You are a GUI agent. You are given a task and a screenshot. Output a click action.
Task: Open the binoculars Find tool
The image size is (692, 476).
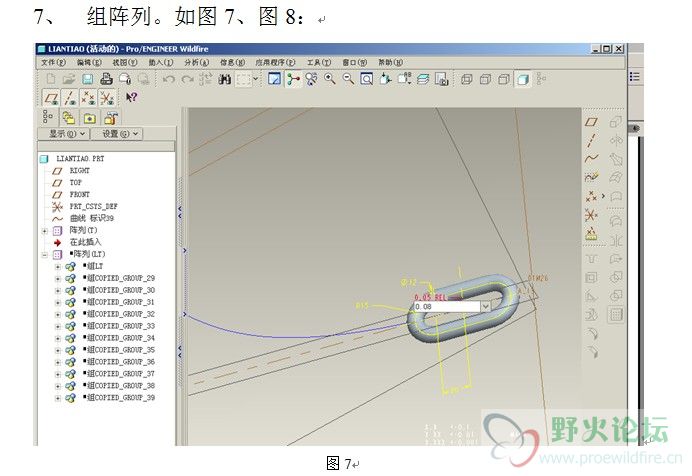225,79
